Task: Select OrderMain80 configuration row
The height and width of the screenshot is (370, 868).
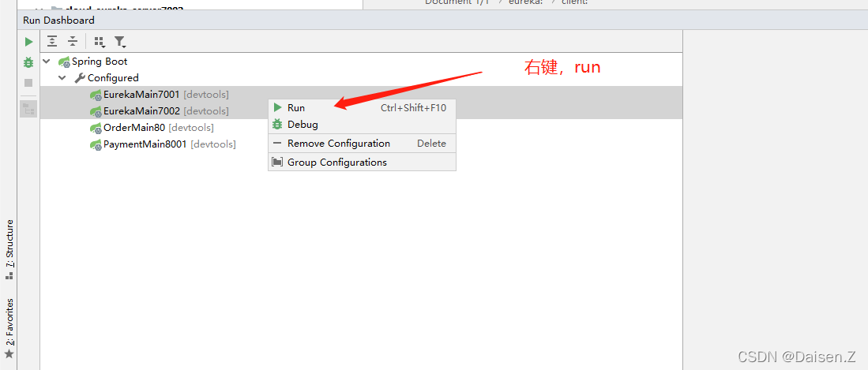Action: click(x=361, y=128)
